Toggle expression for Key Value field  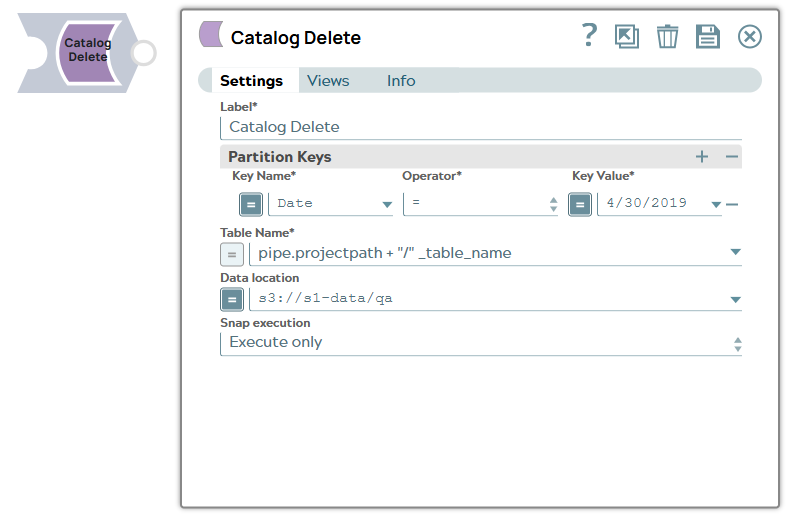point(580,204)
